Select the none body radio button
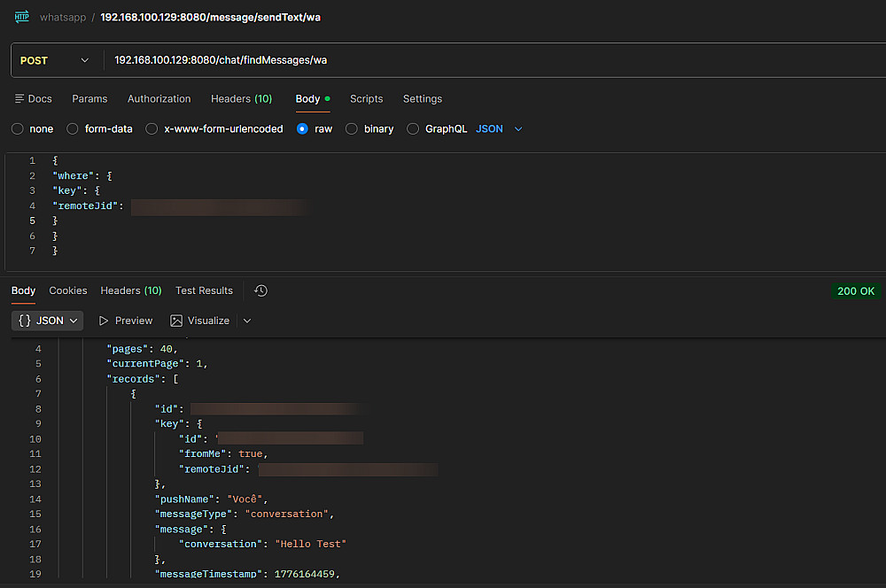 18,129
